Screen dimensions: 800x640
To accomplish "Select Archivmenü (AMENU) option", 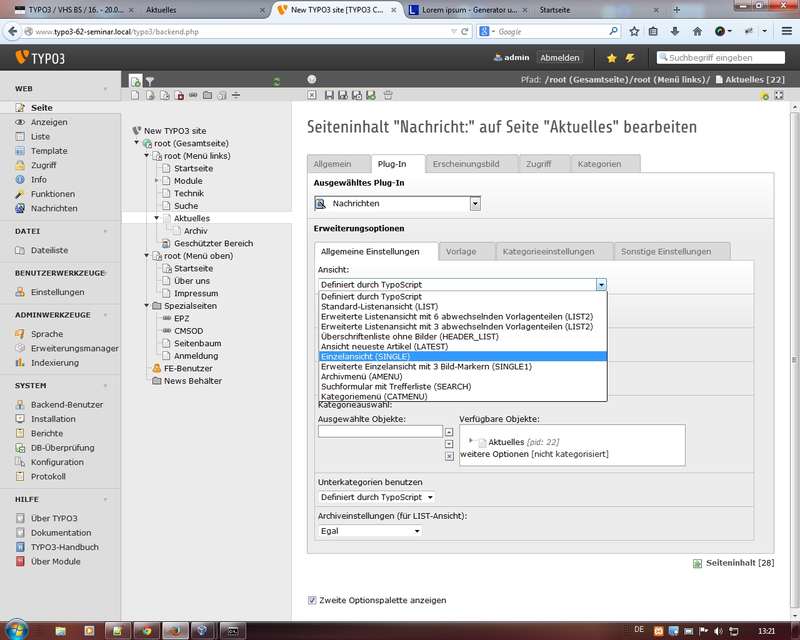I will point(463,376).
